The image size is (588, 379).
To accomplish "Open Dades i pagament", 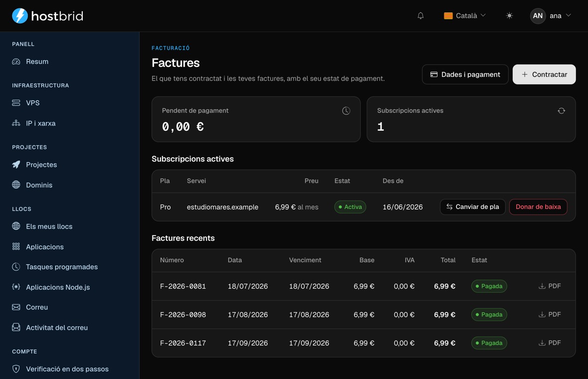I will (x=465, y=74).
